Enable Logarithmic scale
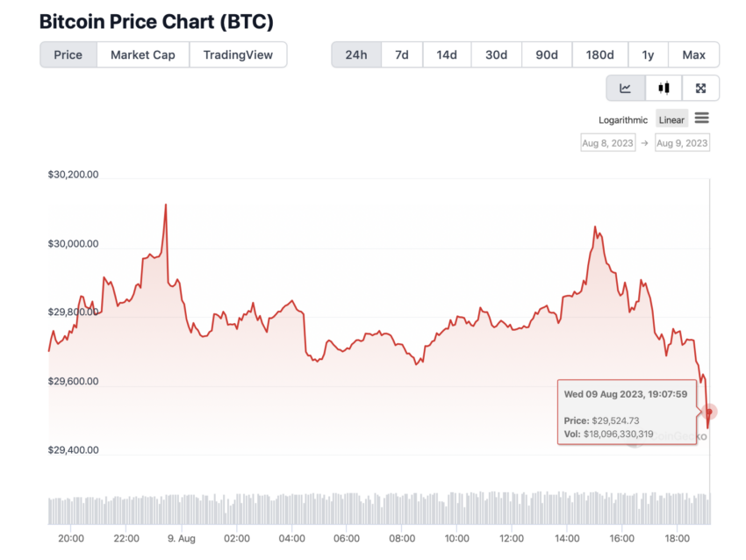746x560 pixels. tap(623, 120)
